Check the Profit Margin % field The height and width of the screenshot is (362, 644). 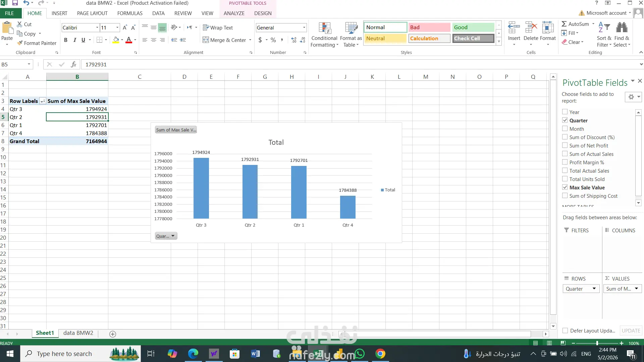point(565,162)
